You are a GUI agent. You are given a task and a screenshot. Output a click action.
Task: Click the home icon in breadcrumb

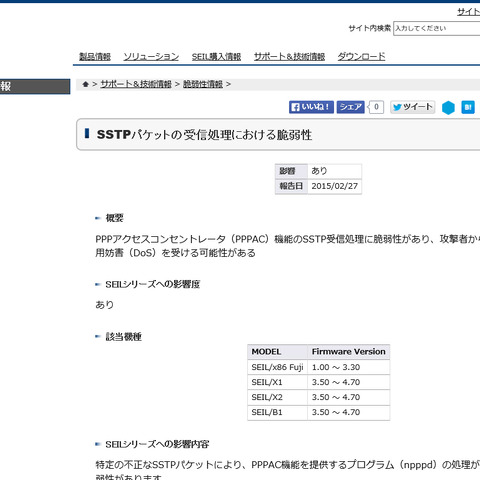click(x=86, y=84)
